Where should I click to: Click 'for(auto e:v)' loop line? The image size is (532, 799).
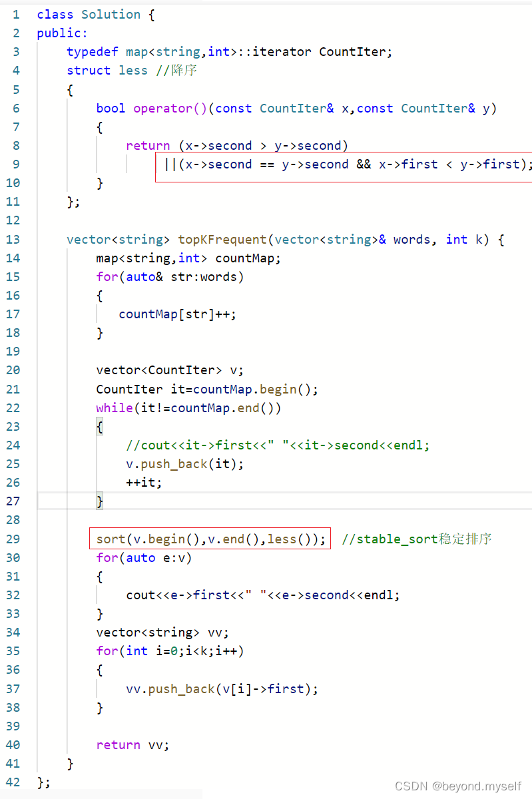(x=144, y=557)
